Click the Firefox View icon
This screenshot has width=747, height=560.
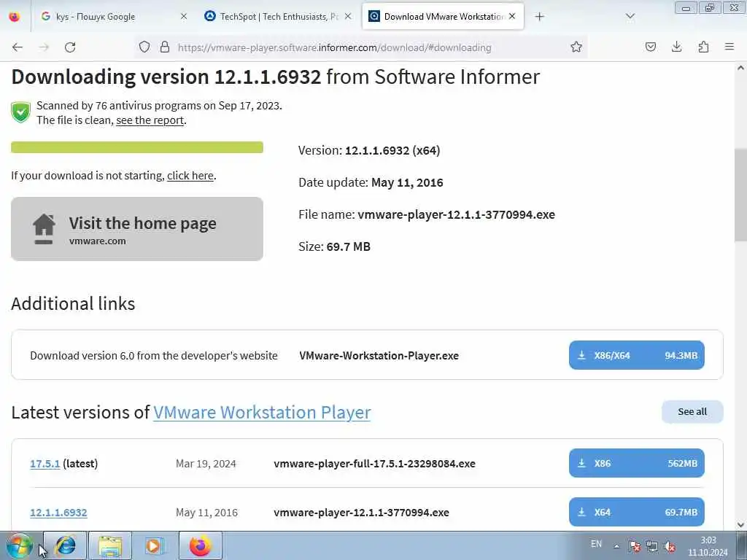(15, 17)
